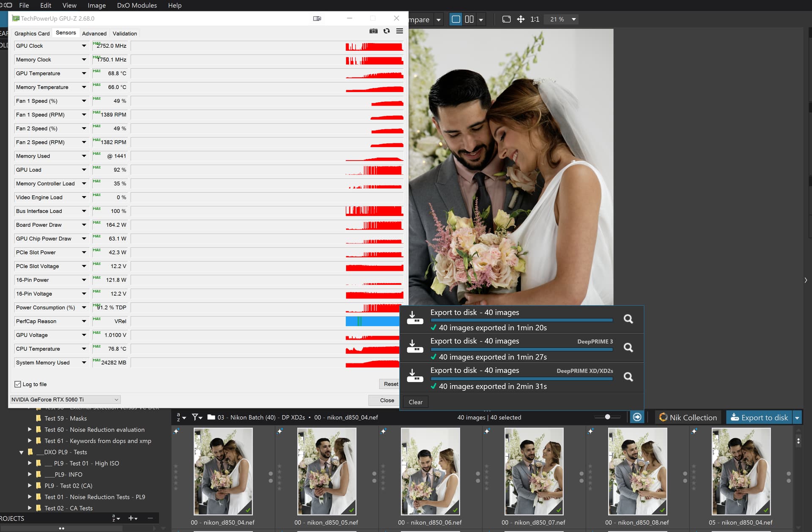Click the GPU-Z refresh sensors icon
The image size is (812, 532).
(387, 31)
